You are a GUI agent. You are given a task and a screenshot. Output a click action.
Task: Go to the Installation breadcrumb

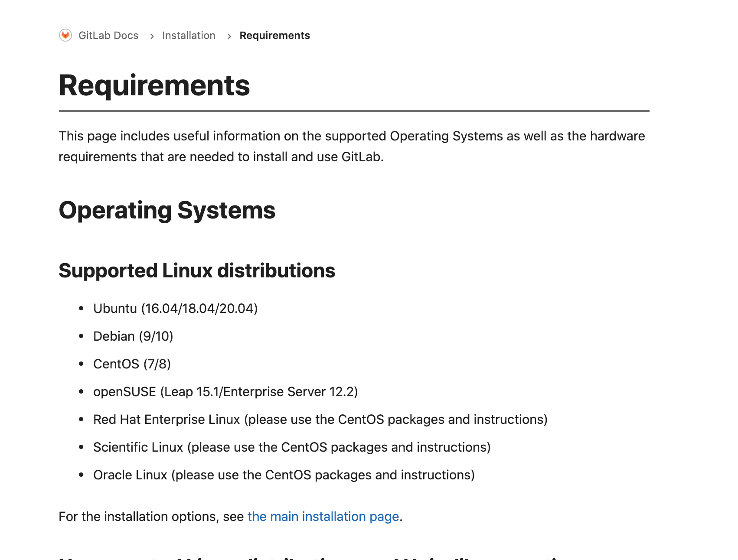coord(189,36)
